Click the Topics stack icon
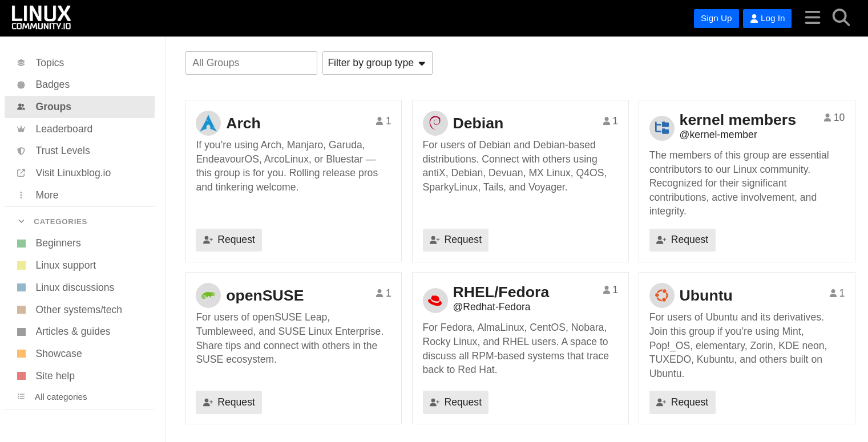 [21, 63]
